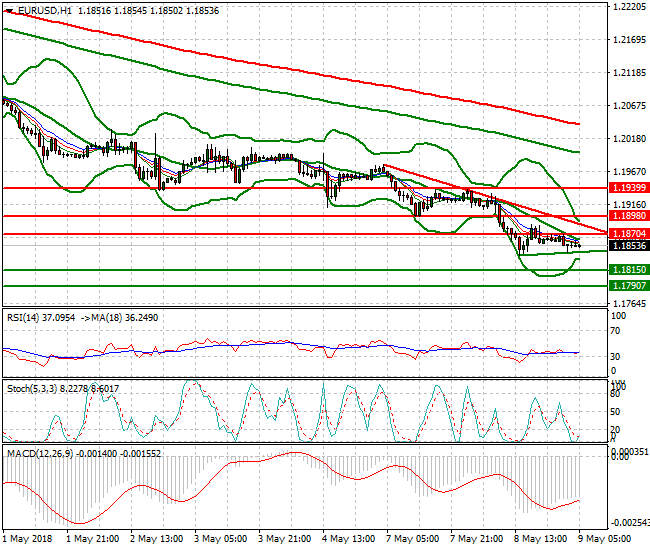650x550 pixels.
Task: Click the 4 May 13:00 time label
Action: pos(350,539)
